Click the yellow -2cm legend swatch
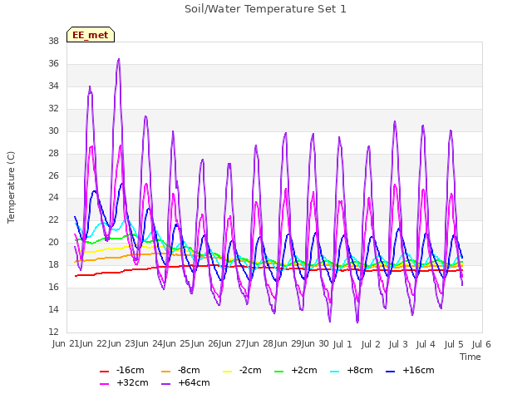532x399 pixels. (227, 372)
